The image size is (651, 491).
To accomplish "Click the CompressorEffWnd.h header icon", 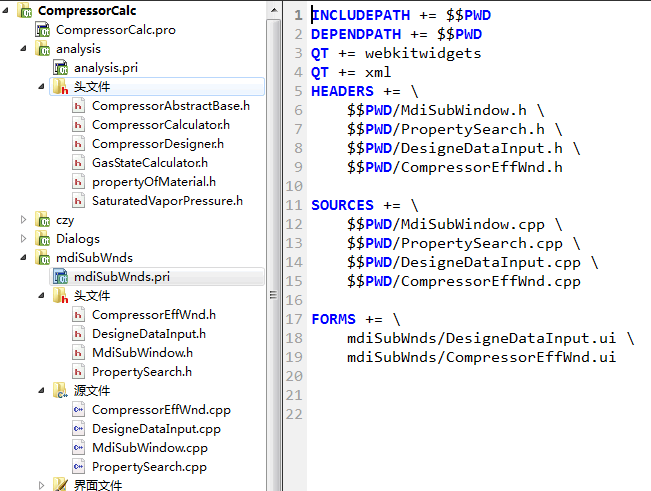I will click(x=78, y=315).
